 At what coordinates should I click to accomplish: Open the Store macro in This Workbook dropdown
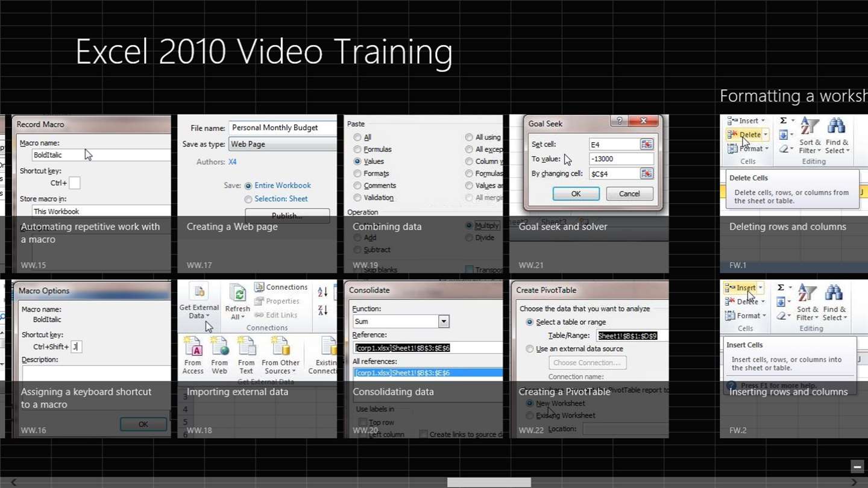[x=101, y=211]
